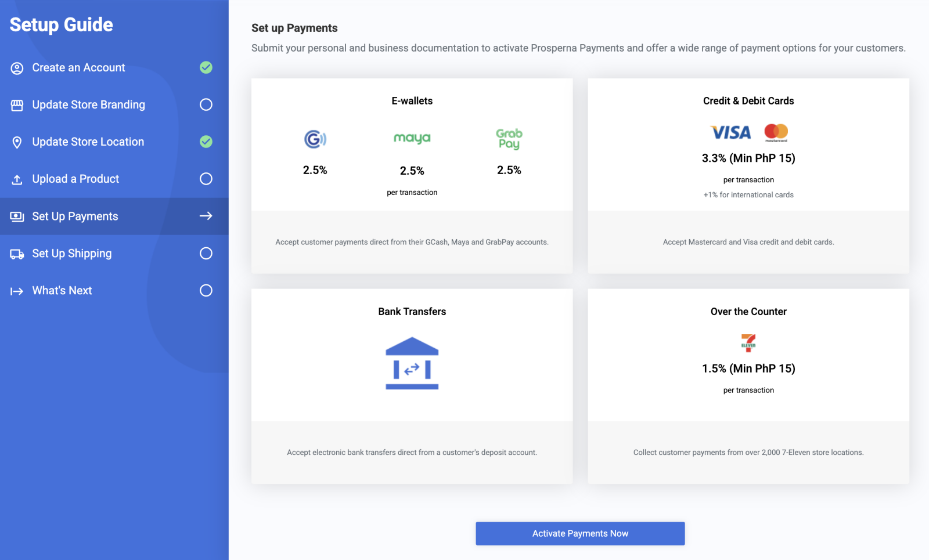Click the GCash, Maya and GrabPay description
The height and width of the screenshot is (560, 929).
point(412,242)
